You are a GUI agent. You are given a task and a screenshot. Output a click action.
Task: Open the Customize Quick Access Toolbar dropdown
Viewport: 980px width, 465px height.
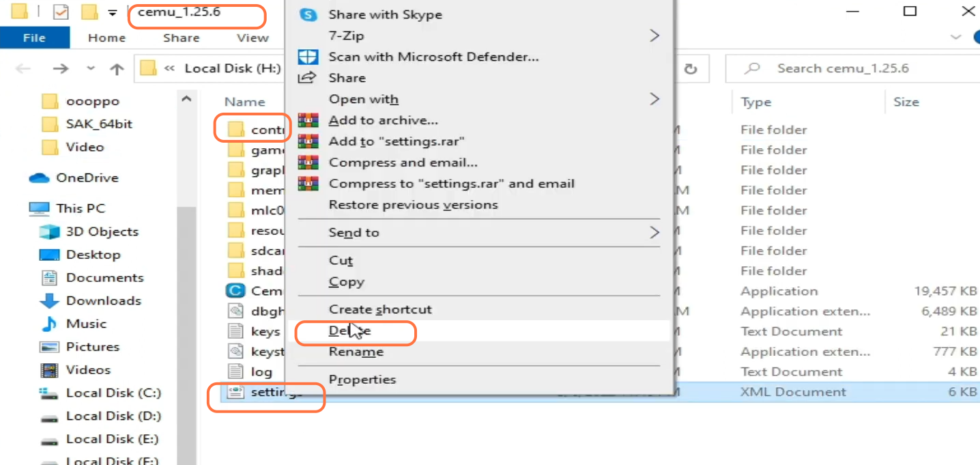click(113, 13)
